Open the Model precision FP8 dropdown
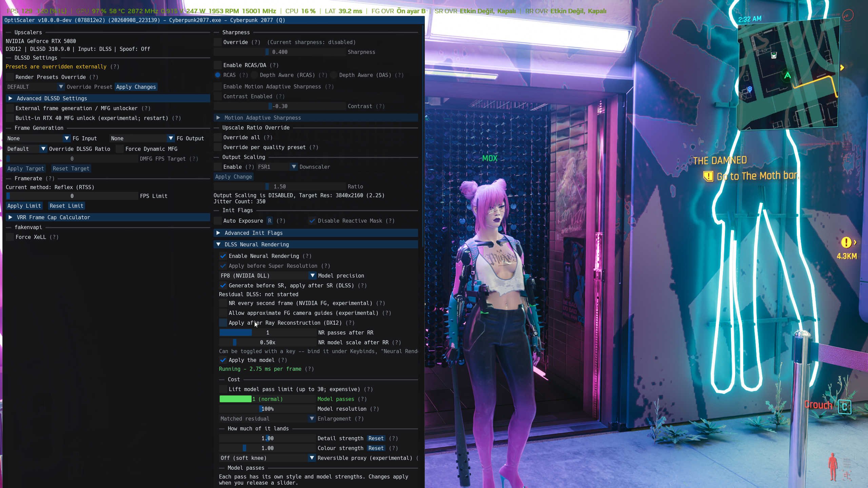Image resolution: width=868 pixels, height=488 pixels. 268,276
